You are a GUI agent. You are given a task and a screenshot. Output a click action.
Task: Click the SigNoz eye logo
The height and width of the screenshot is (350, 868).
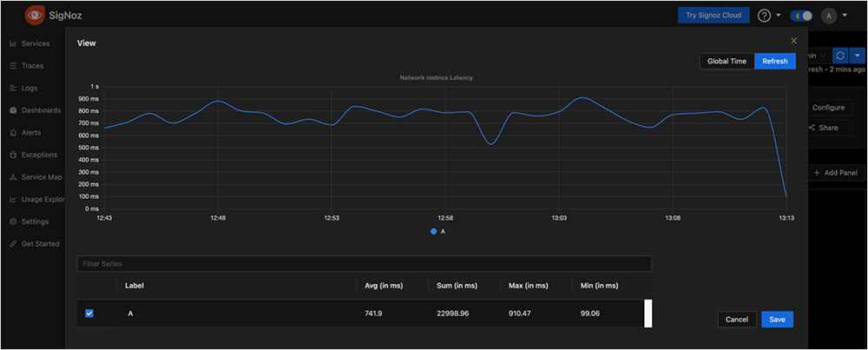pos(36,14)
